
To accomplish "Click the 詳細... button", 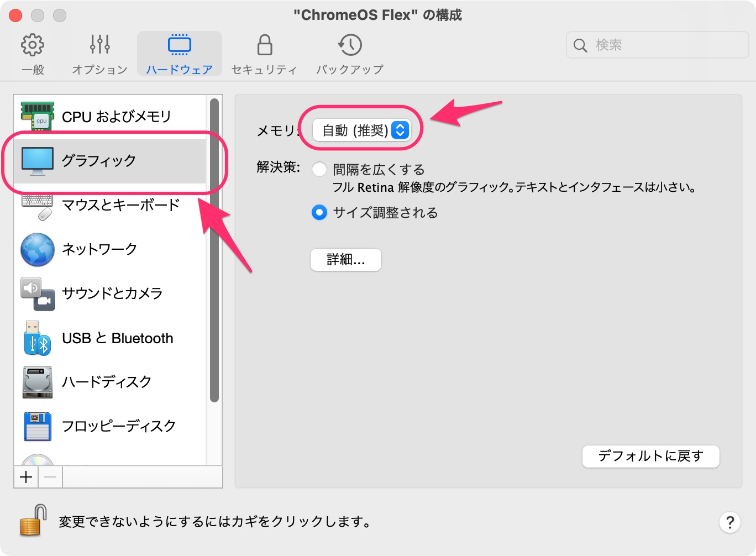I will point(346,260).
